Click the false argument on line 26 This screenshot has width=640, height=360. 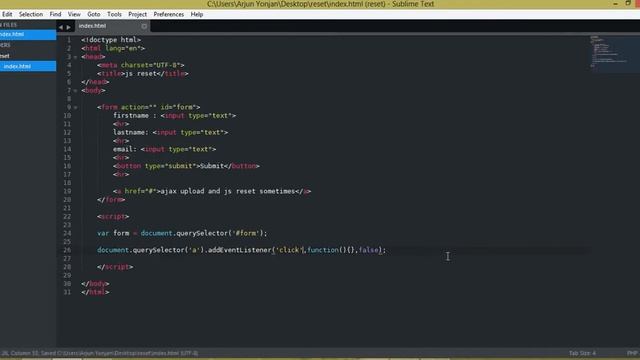[369, 250]
